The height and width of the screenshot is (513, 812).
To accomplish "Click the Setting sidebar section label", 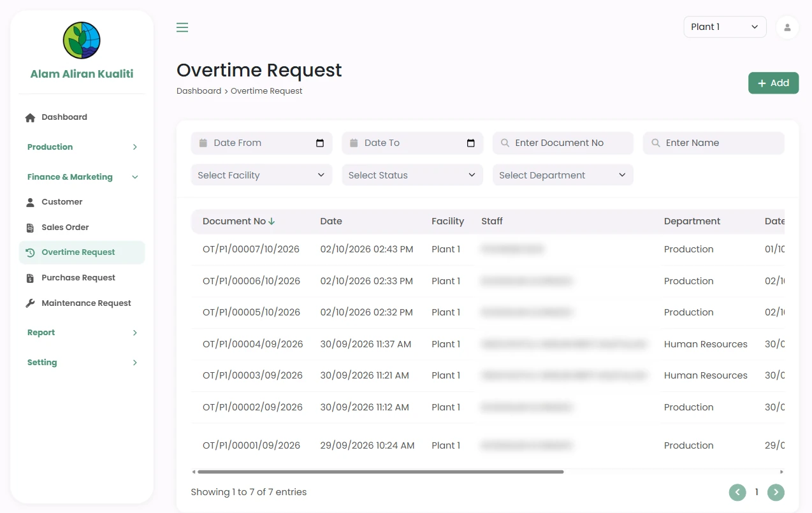I will [x=42, y=363].
